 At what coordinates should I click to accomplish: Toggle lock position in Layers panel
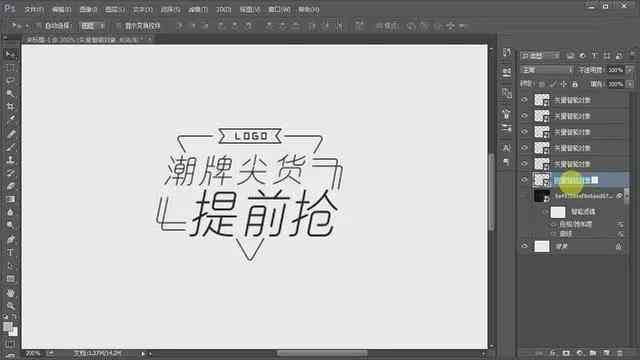click(x=564, y=84)
